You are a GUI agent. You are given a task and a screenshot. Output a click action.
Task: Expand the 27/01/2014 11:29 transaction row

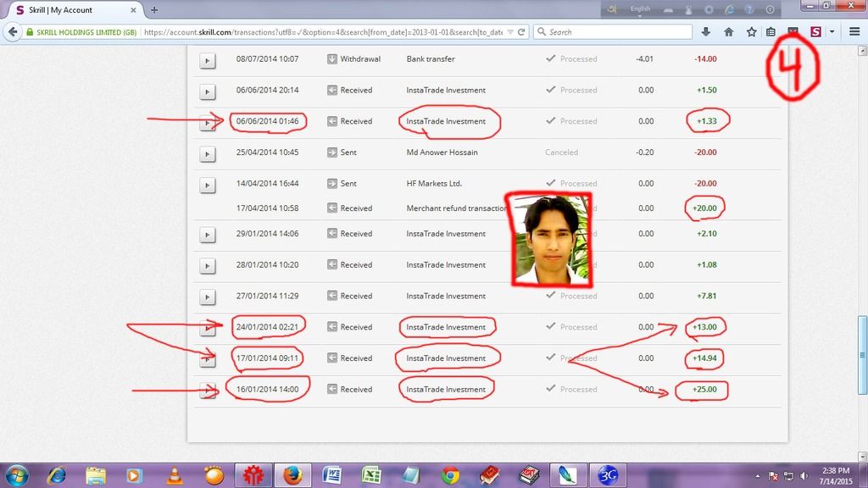[x=207, y=297]
